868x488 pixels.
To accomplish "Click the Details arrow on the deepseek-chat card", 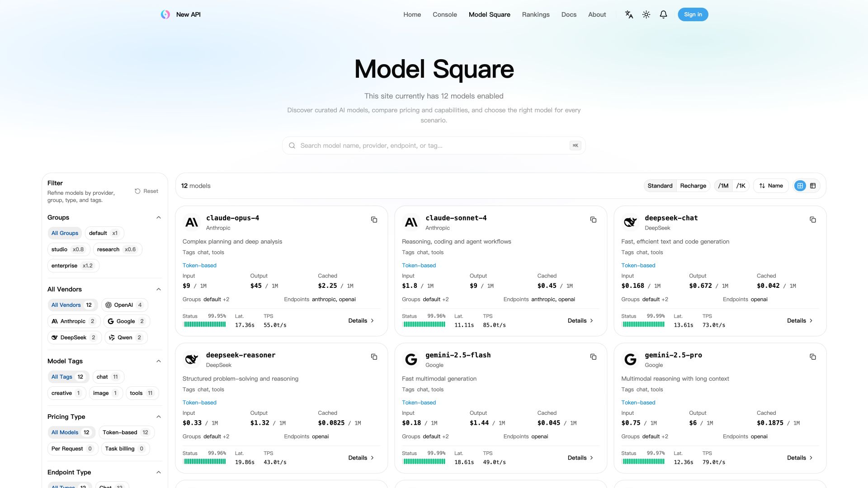I will 811,321.
